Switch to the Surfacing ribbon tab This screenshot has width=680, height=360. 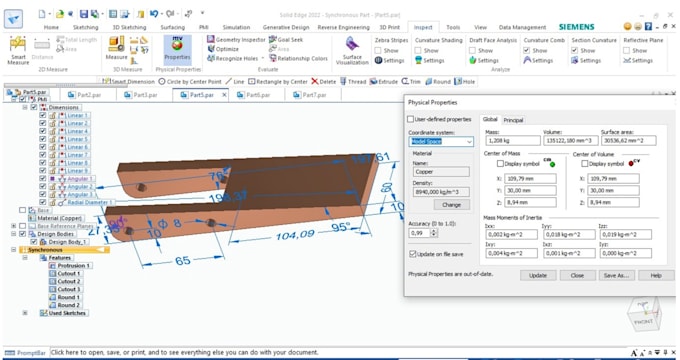pyautogui.click(x=173, y=27)
